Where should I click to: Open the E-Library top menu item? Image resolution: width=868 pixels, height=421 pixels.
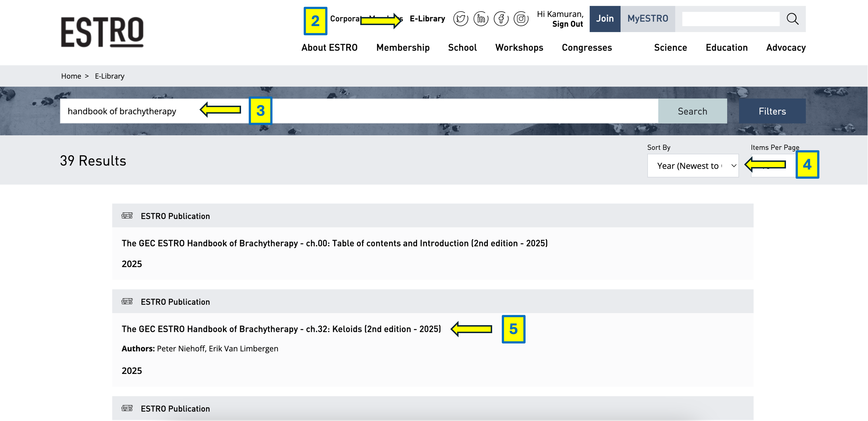coord(427,19)
